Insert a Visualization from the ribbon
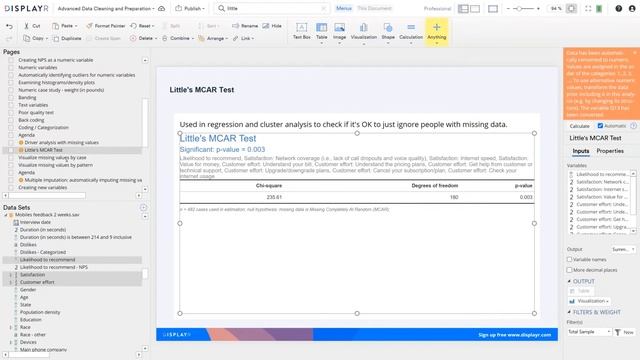 [x=364, y=31]
